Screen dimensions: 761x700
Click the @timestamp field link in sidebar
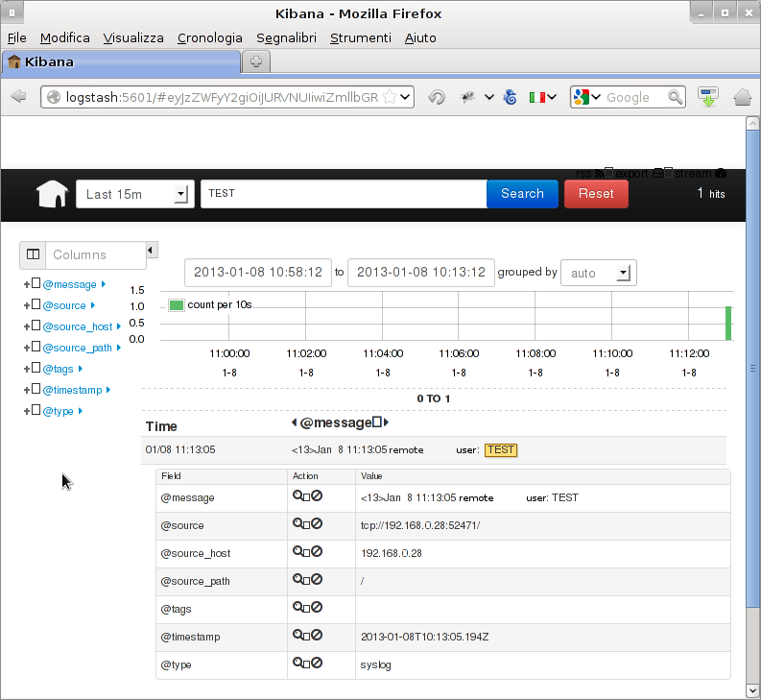coord(72,390)
